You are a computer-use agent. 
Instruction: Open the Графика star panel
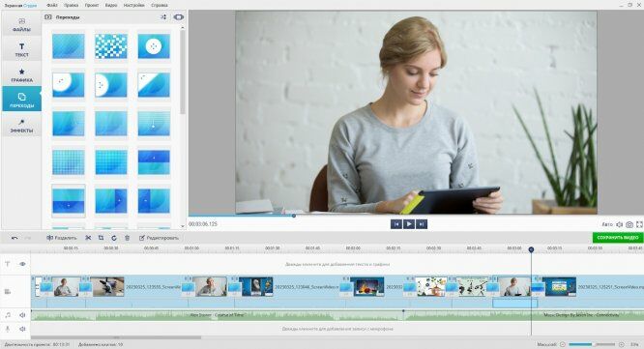click(21, 75)
